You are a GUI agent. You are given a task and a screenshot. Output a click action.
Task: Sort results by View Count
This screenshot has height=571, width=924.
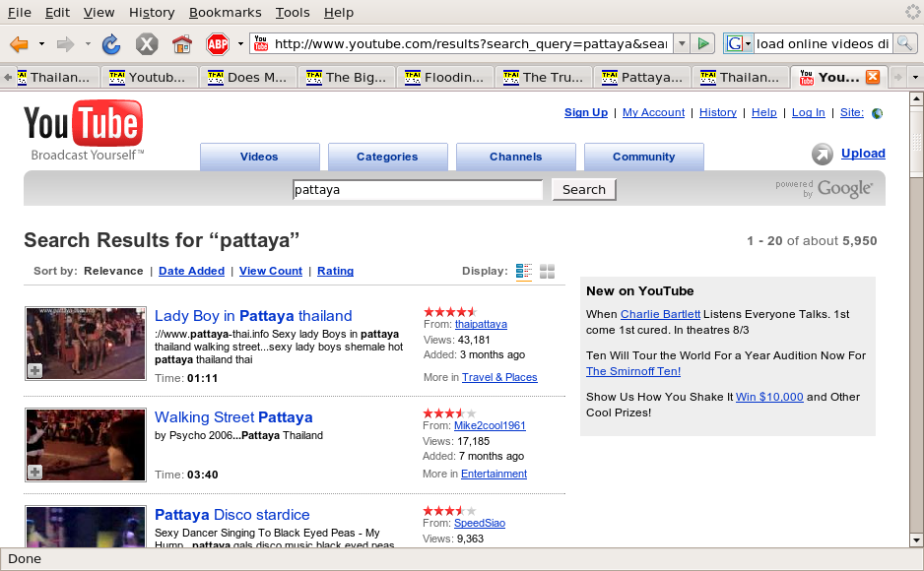[271, 271]
